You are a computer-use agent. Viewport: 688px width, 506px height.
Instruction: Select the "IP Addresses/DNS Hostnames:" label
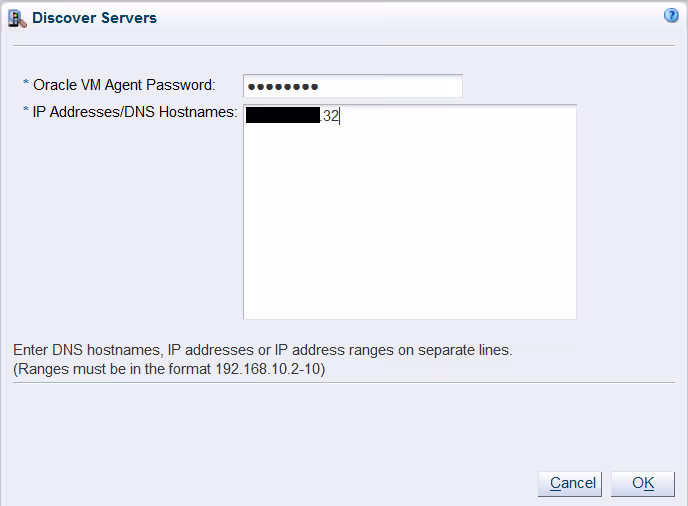click(135, 112)
